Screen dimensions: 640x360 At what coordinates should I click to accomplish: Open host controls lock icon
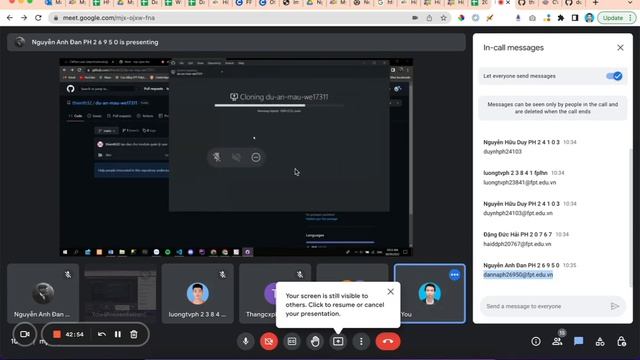621,342
